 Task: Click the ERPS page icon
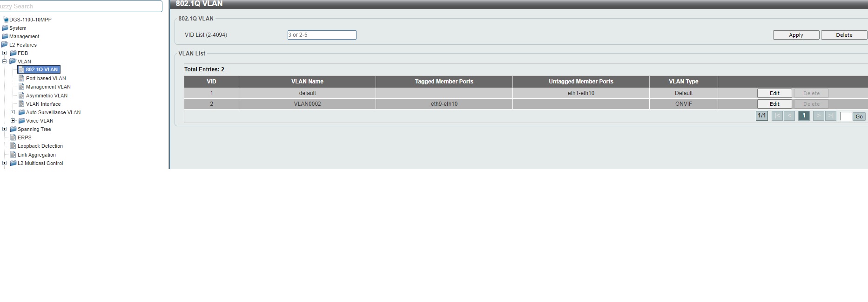(13, 137)
